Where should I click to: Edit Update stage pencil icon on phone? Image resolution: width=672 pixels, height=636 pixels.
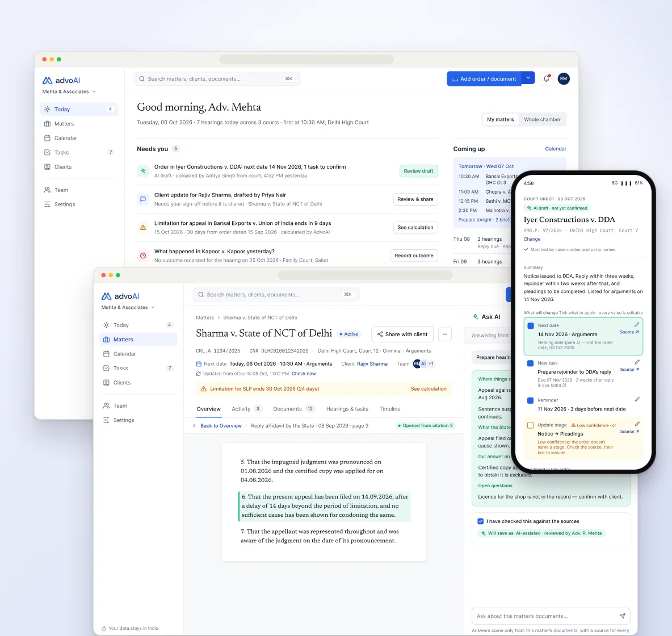pos(637,424)
